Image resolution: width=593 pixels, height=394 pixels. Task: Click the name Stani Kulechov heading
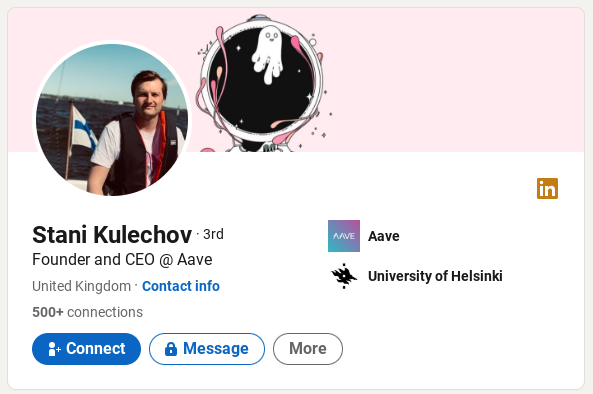point(112,235)
